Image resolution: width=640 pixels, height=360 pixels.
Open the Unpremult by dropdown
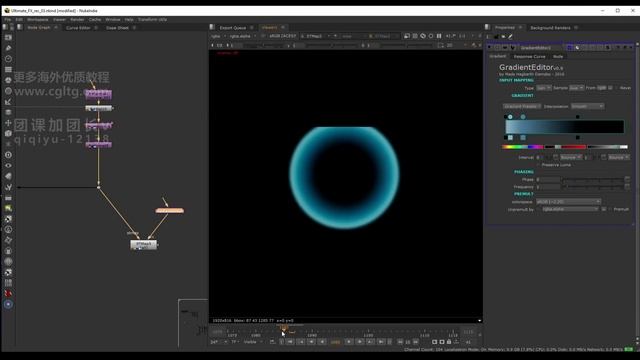(x=570, y=209)
